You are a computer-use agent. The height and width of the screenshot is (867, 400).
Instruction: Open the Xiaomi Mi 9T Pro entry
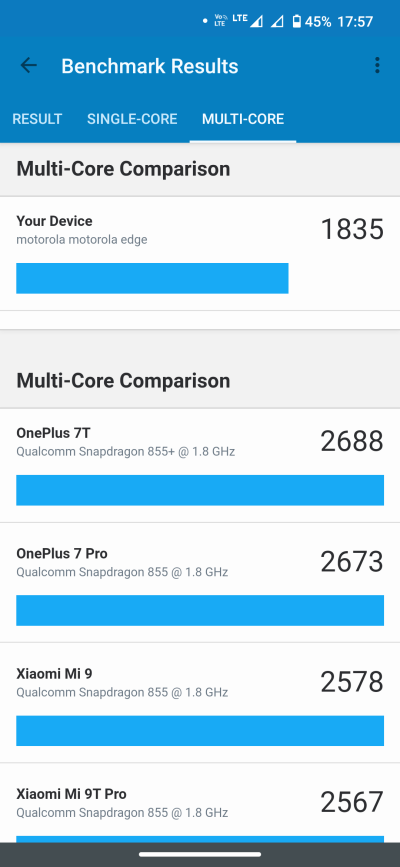(x=200, y=803)
